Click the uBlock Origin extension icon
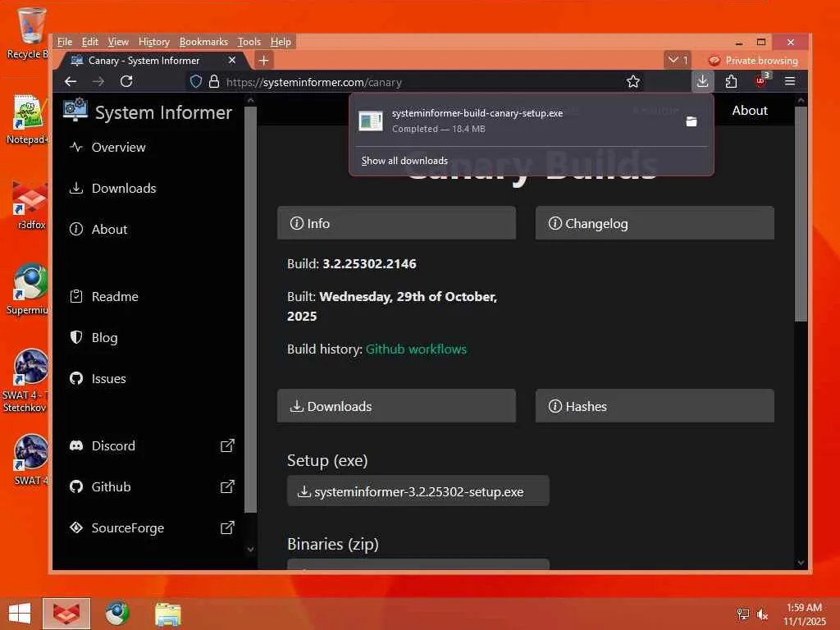840x630 pixels. [760, 81]
